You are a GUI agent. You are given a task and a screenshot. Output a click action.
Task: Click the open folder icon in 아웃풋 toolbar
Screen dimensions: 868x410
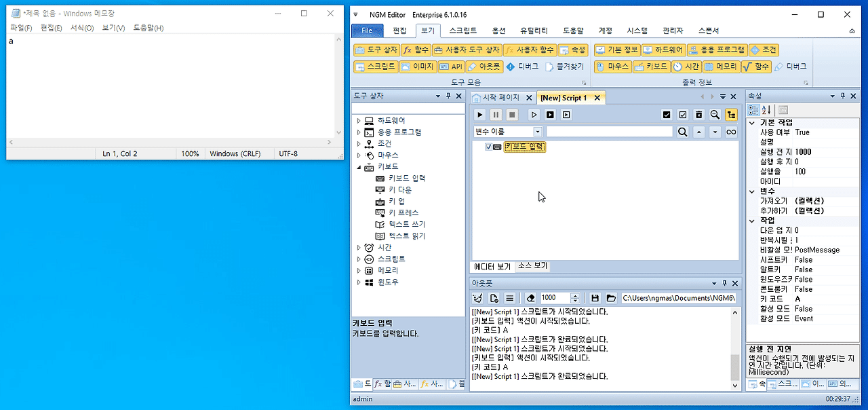611,298
